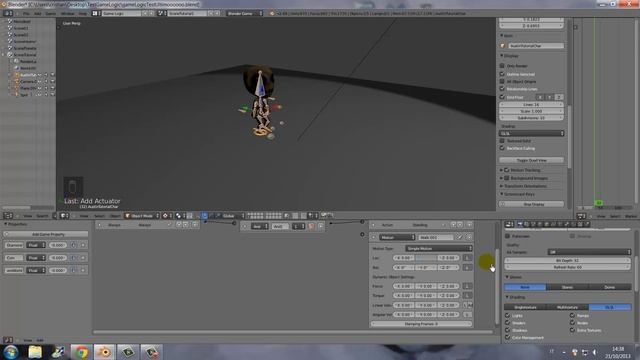The height and width of the screenshot is (360, 640).
Task: Open the Window menu
Action: pos(68,13)
